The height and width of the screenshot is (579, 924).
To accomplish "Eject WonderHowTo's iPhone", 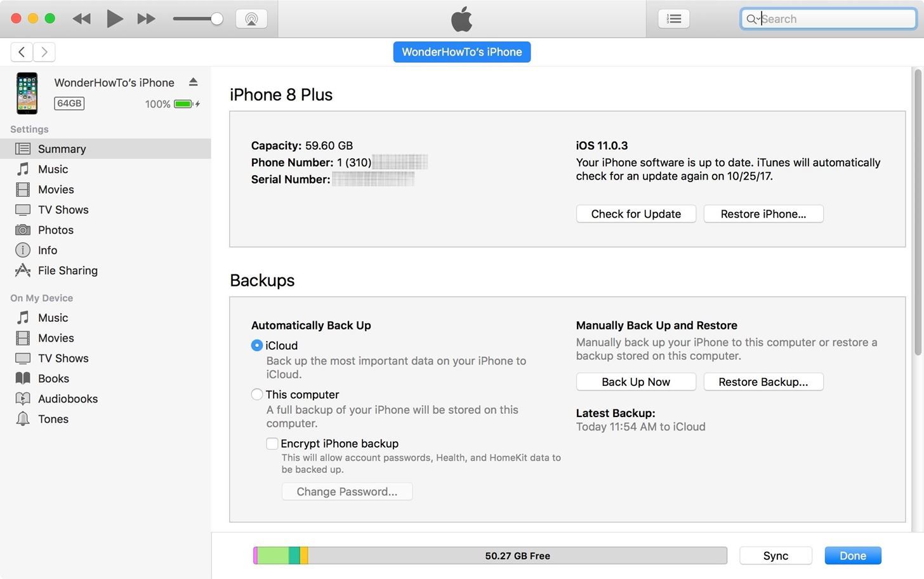I will coord(193,81).
